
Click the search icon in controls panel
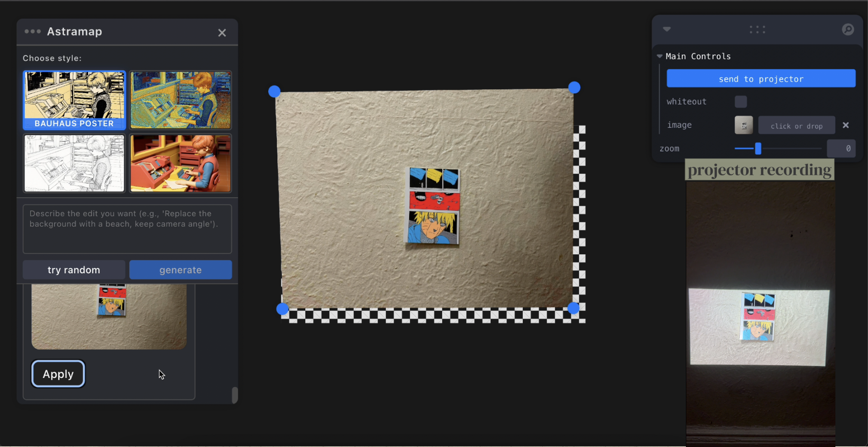[x=848, y=30]
